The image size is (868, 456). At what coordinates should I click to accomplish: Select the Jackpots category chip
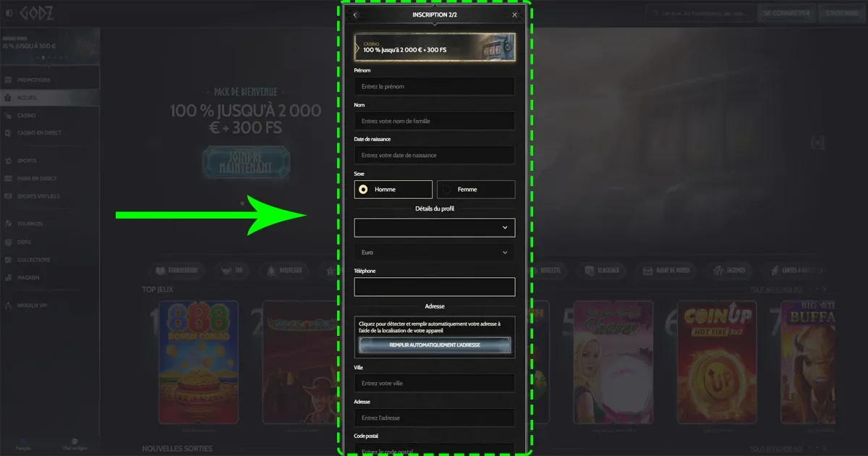(728, 270)
